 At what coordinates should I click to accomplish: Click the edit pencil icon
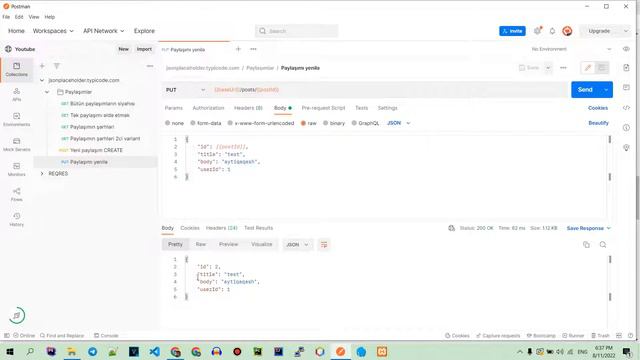588,68
